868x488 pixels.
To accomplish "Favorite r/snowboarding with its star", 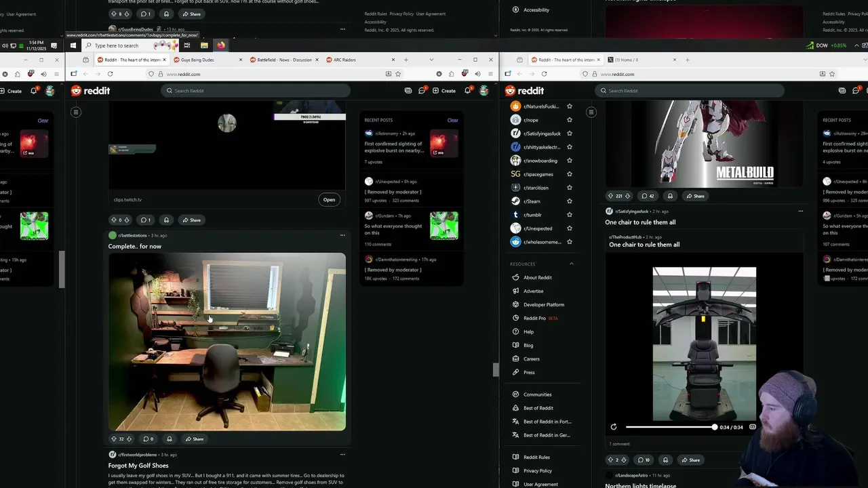I will point(570,161).
